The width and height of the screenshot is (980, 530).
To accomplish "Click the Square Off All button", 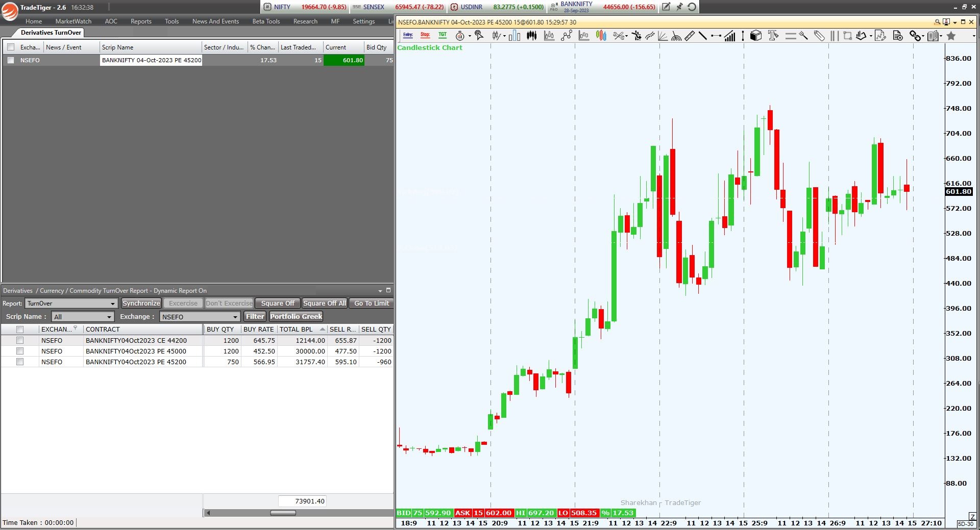I will pos(325,304).
